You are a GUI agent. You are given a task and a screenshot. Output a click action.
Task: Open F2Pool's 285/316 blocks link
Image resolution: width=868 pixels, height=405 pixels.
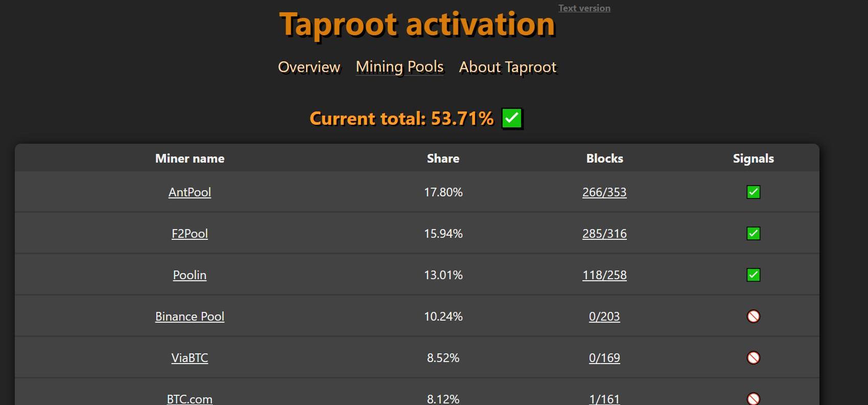tap(604, 234)
